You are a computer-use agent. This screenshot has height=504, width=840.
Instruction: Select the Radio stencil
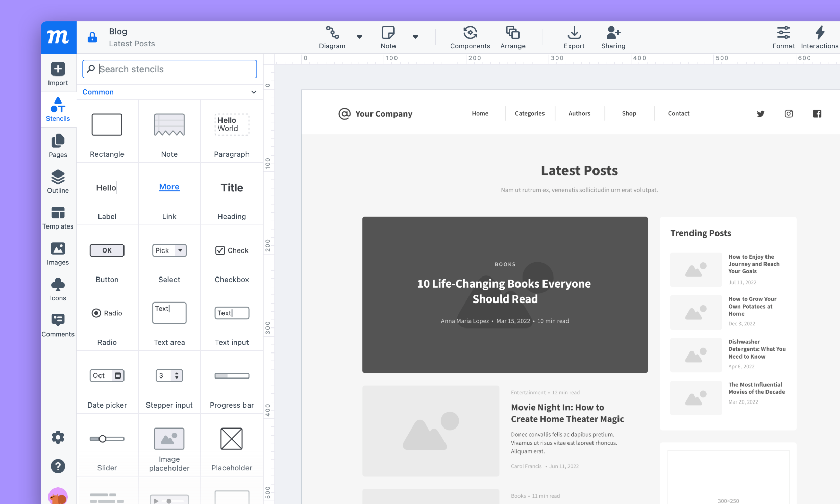point(107,319)
